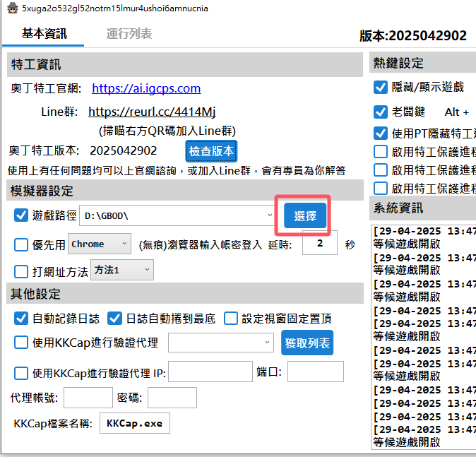Viewport: 476px width, 457px height.
Task: Open the 運行列表 tab
Action: point(129,34)
